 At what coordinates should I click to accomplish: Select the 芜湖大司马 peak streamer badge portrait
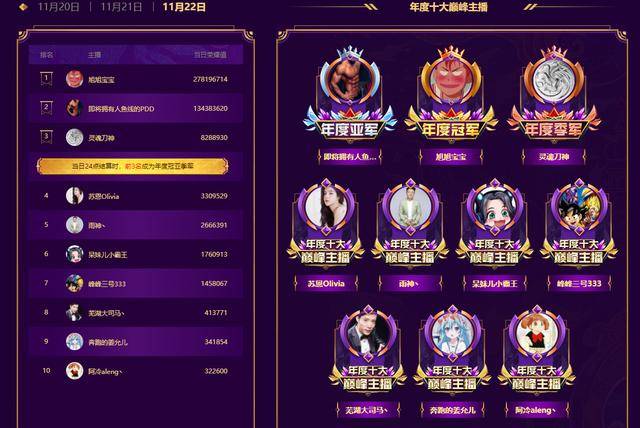(367, 334)
